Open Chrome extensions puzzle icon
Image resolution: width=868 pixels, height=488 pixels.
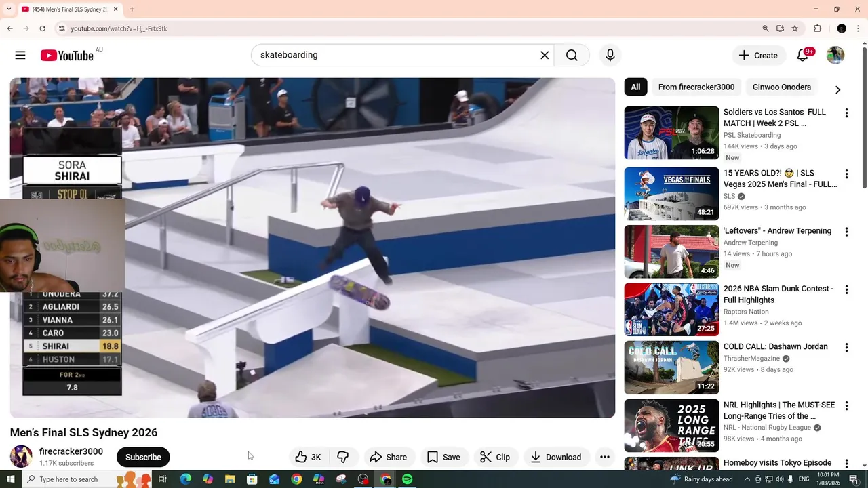[818, 28]
